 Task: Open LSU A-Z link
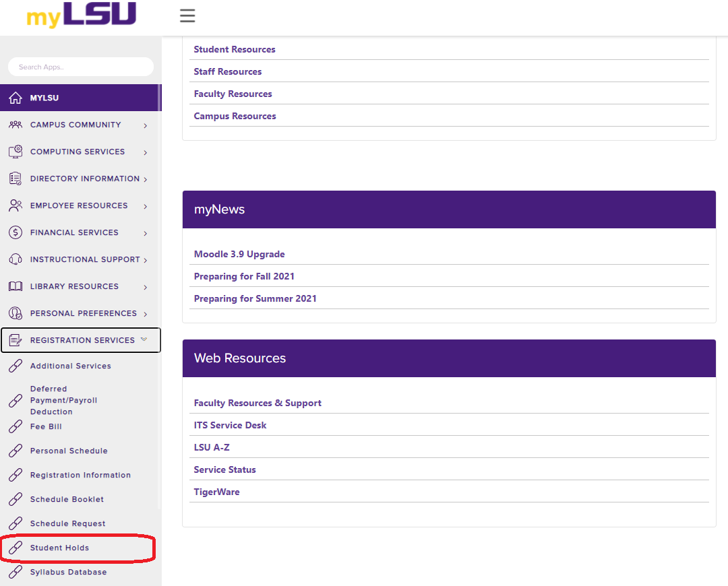pyautogui.click(x=211, y=448)
